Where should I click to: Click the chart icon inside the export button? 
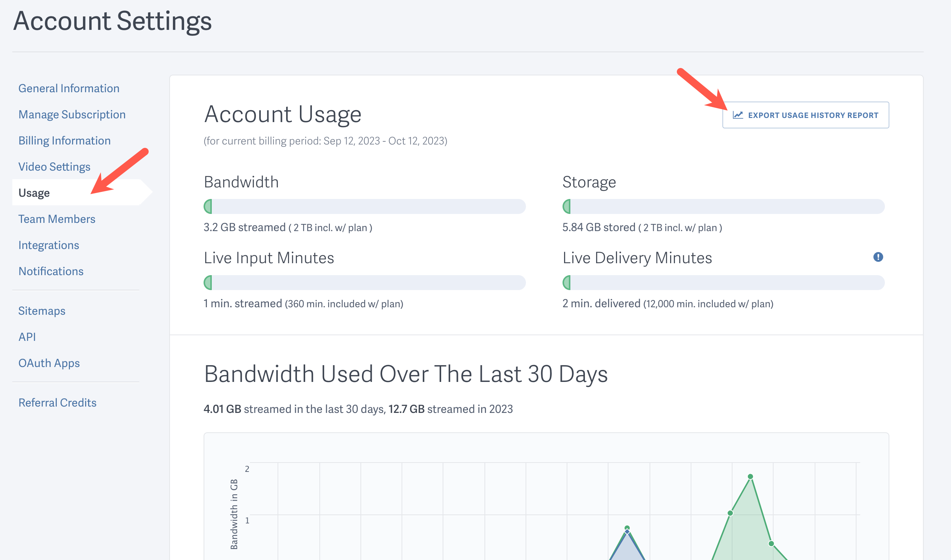click(738, 115)
